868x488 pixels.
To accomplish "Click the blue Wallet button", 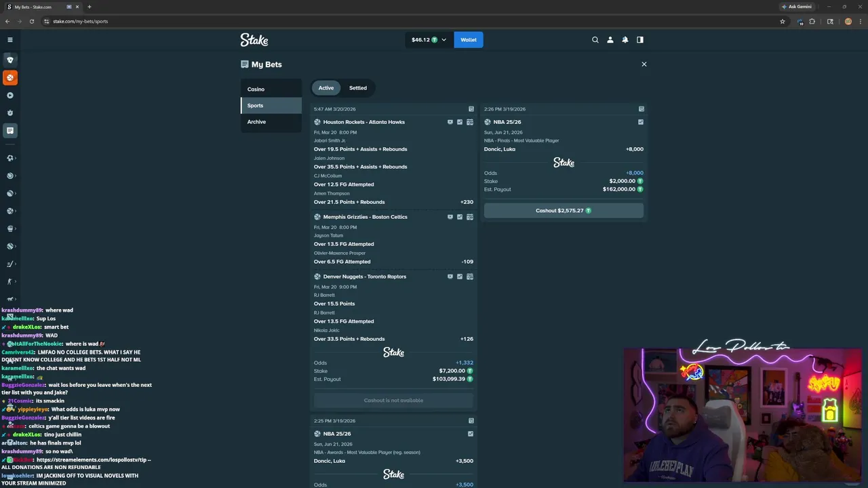I will tap(469, 40).
